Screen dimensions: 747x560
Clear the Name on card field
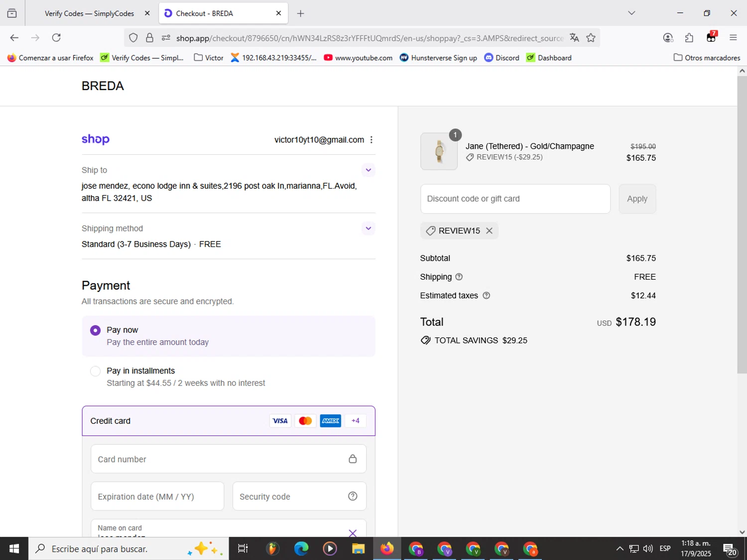[x=353, y=533]
